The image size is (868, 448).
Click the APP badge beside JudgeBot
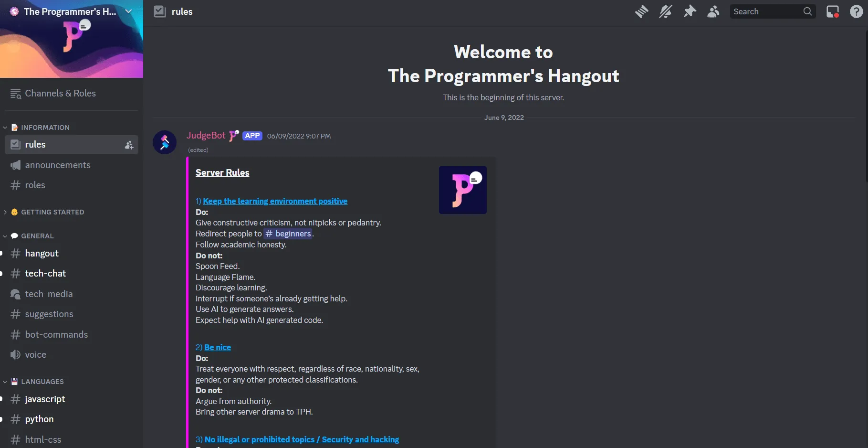click(x=252, y=136)
